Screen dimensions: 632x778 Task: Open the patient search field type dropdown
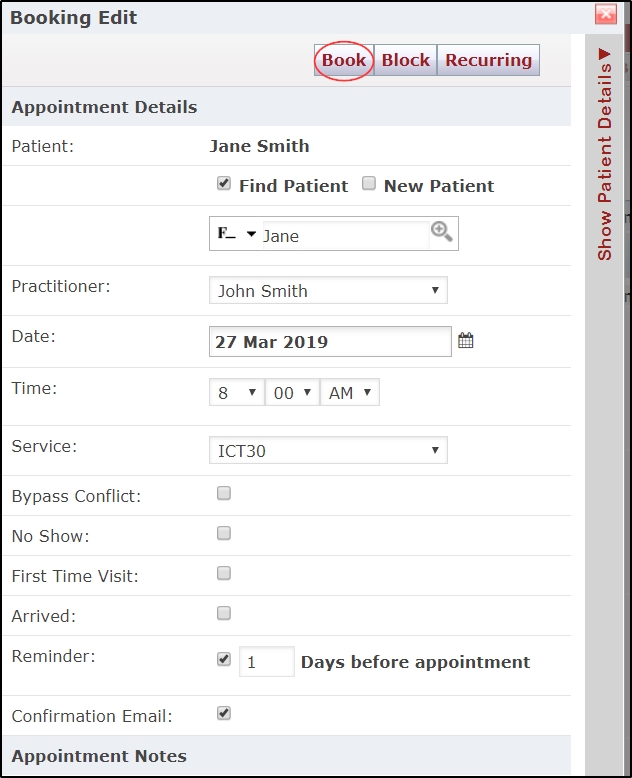tap(237, 233)
